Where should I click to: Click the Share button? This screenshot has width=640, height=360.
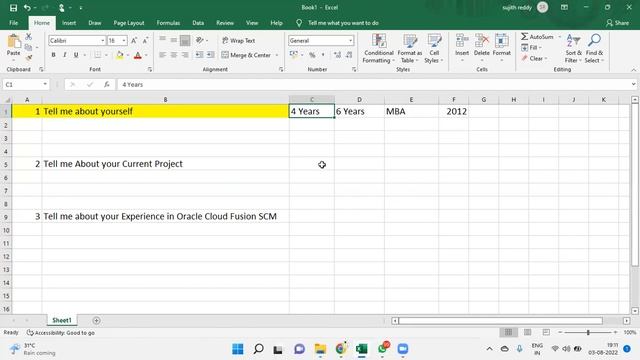618,23
